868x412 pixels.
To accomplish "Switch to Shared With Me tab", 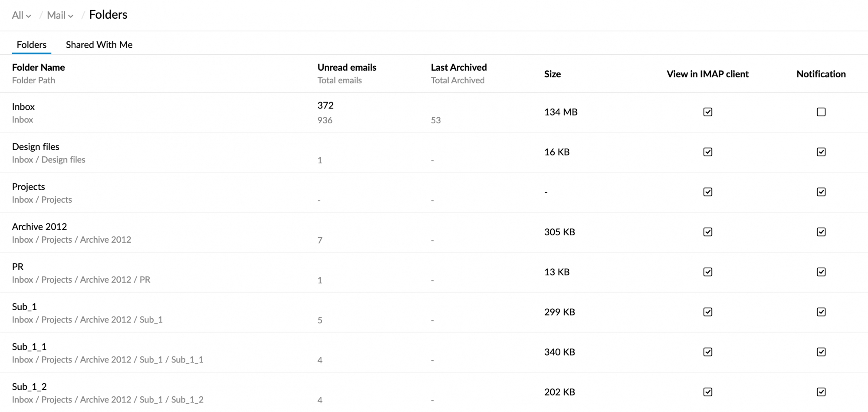I will [x=99, y=45].
